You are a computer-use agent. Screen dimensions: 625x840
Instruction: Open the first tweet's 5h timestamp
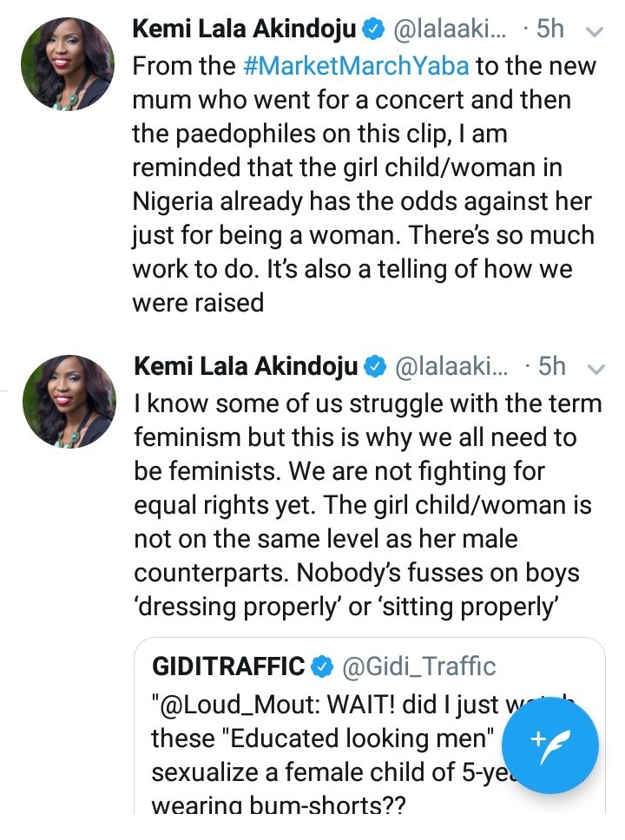tap(549, 30)
